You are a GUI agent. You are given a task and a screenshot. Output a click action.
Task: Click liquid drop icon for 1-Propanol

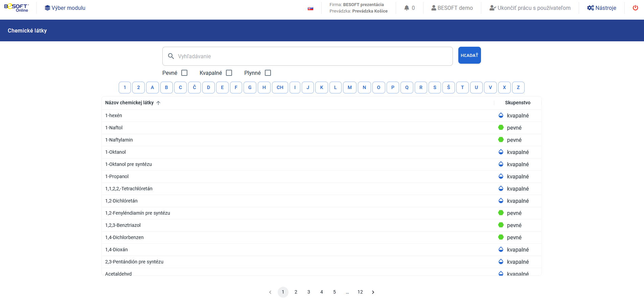coord(501,176)
